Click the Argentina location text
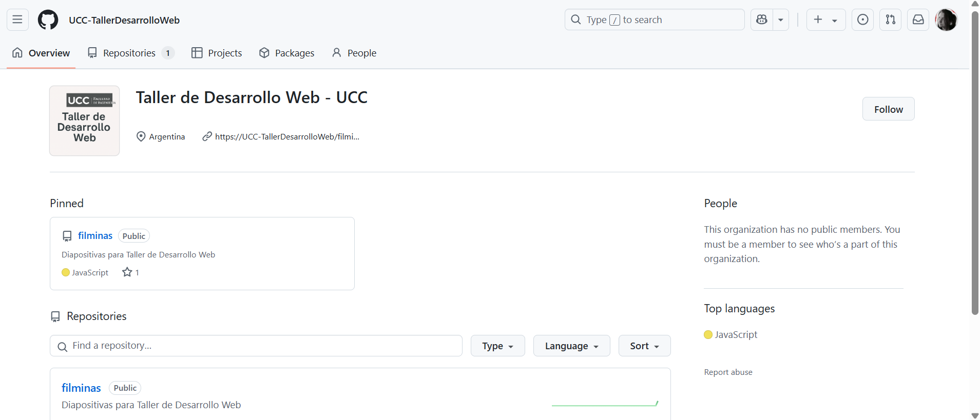This screenshot has height=420, width=980. (x=167, y=136)
